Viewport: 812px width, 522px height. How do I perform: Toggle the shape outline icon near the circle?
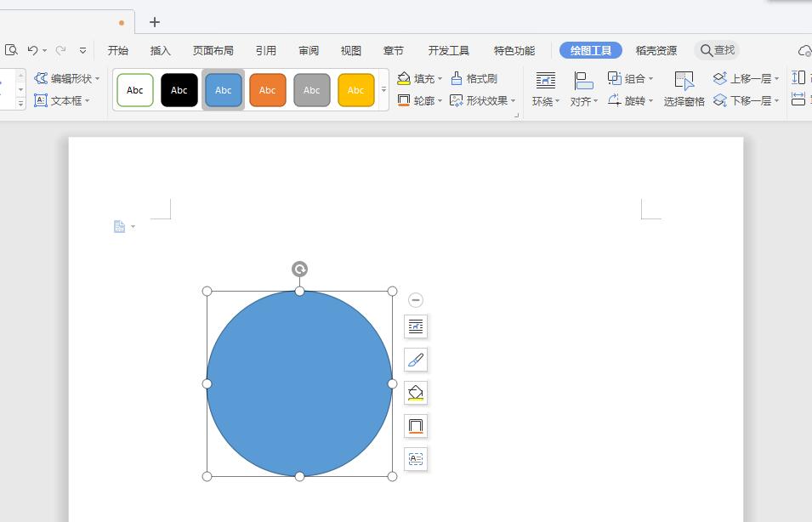(x=415, y=425)
